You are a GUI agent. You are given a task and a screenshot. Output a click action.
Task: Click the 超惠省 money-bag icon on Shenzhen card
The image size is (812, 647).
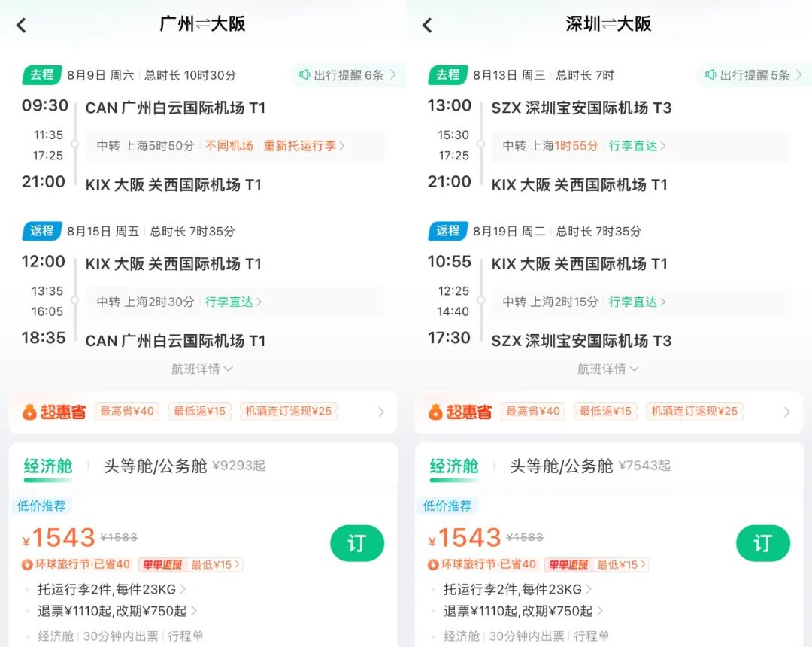coord(436,412)
